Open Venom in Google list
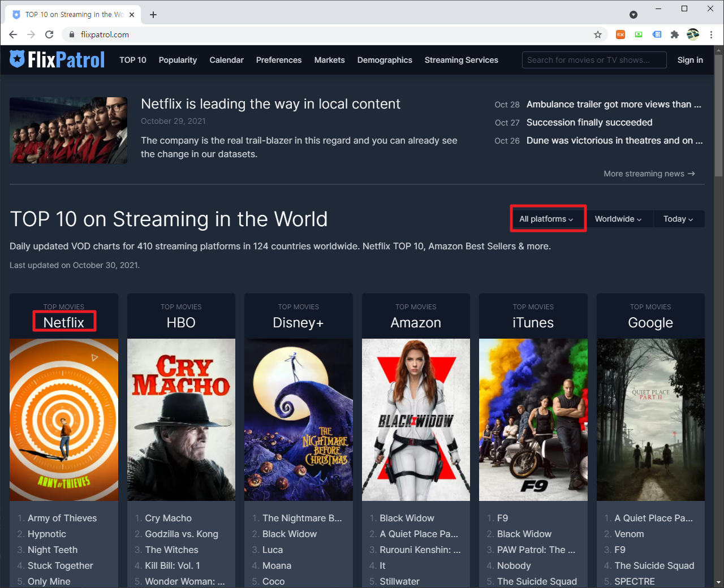This screenshot has height=588, width=724. pos(630,534)
